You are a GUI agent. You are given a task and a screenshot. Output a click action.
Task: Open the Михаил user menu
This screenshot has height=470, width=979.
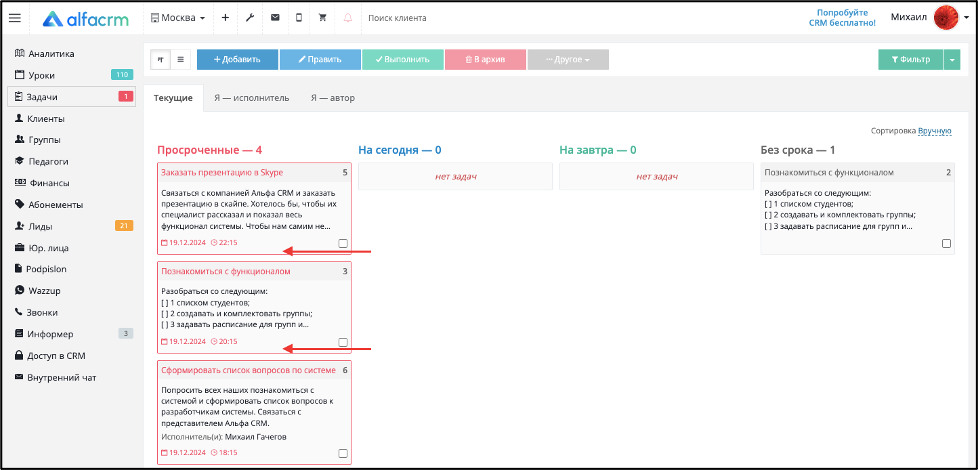908,17
